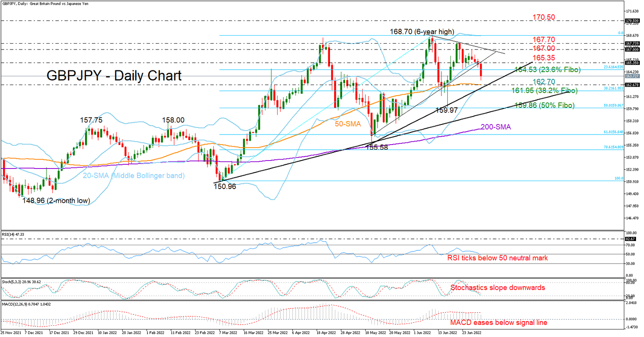The image size is (644, 337).
Task: Select the 161.95 38.2% Fibo level label
Action: coord(544,91)
